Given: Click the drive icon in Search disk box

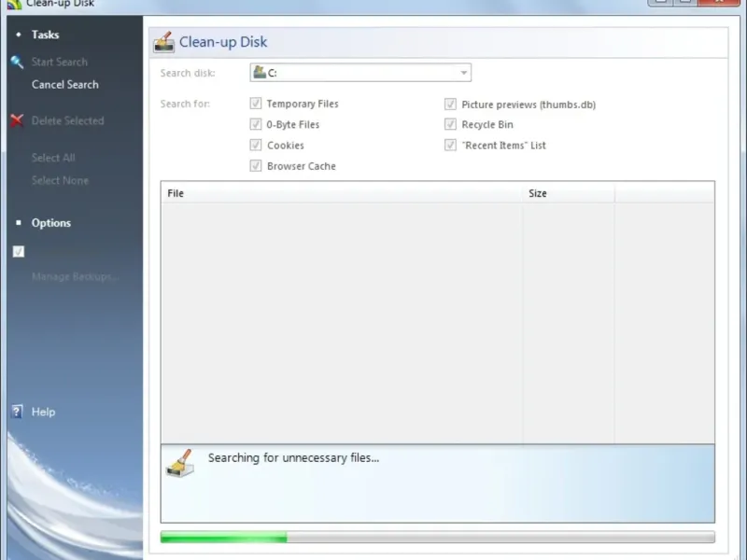Looking at the screenshot, I should [x=260, y=73].
